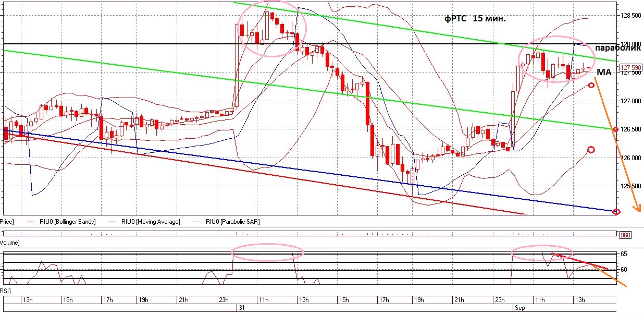Click the 128 000 price axis label
The height and width of the screenshot is (313, 644).
tap(631, 44)
